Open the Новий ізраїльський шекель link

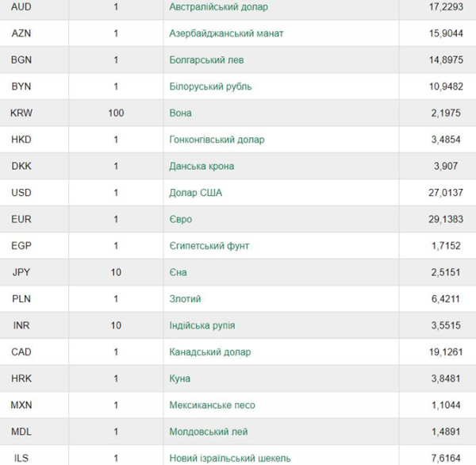click(230, 458)
